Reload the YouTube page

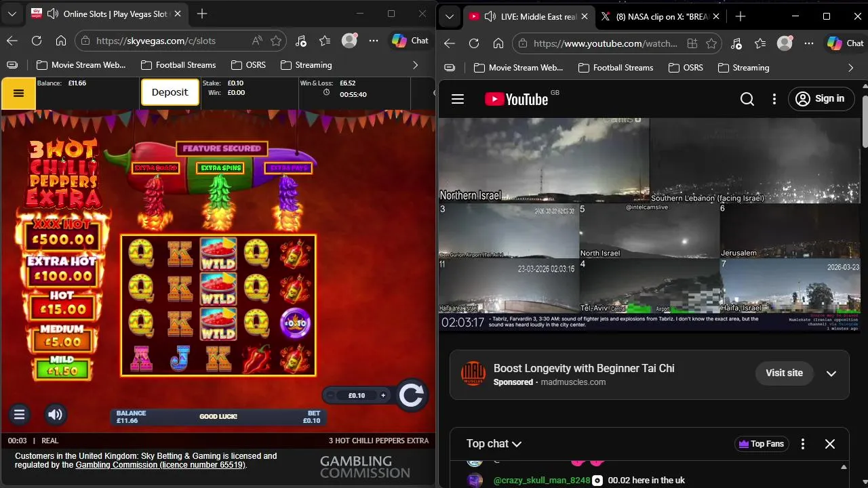[x=474, y=43]
